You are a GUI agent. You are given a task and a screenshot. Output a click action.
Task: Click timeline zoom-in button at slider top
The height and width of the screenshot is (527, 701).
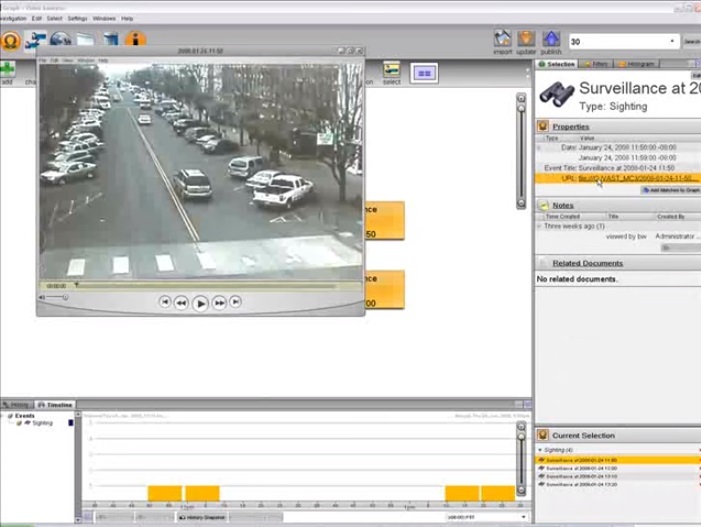click(x=521, y=426)
